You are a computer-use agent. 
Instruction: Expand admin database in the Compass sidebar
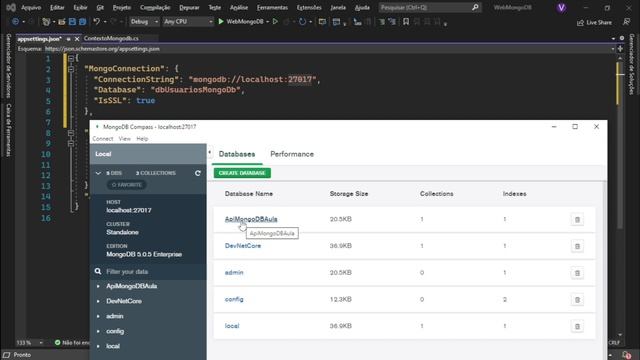(x=98, y=316)
